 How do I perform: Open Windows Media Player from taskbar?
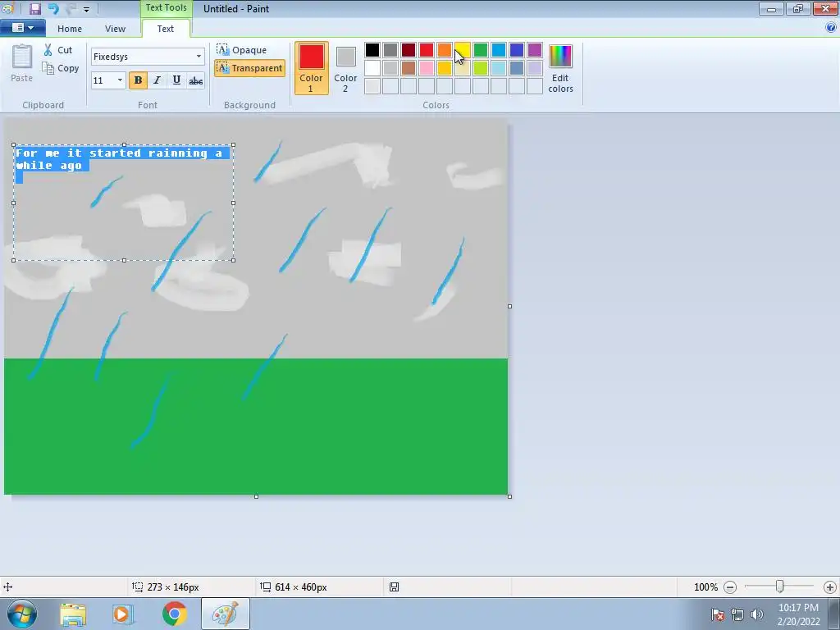(x=122, y=614)
